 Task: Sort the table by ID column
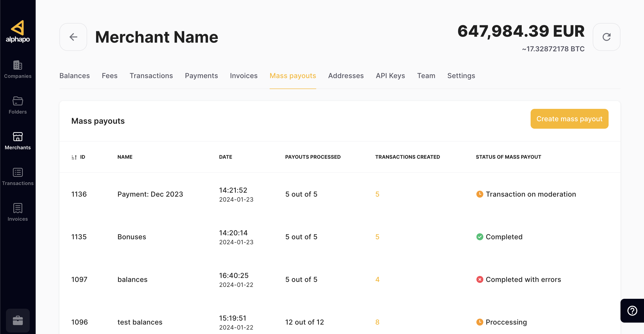click(78, 157)
